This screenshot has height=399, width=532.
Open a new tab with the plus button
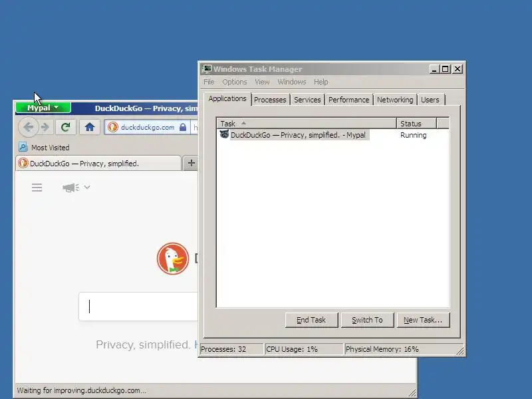click(191, 163)
